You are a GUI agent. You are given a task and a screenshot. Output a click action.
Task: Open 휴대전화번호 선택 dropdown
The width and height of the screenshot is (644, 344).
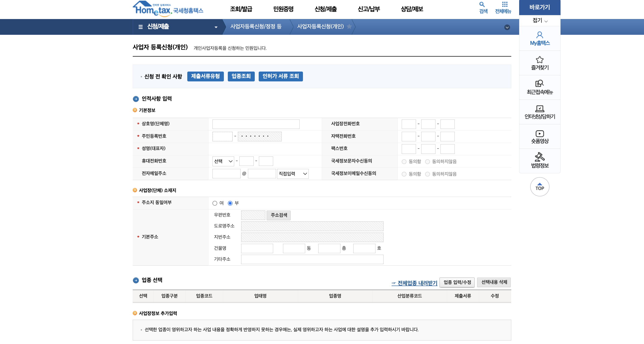click(x=223, y=161)
